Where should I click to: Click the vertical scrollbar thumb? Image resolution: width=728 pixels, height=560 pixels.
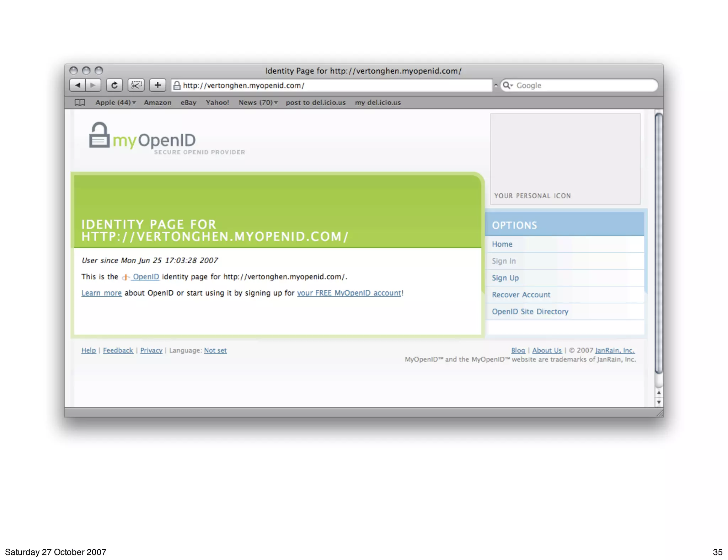659,243
